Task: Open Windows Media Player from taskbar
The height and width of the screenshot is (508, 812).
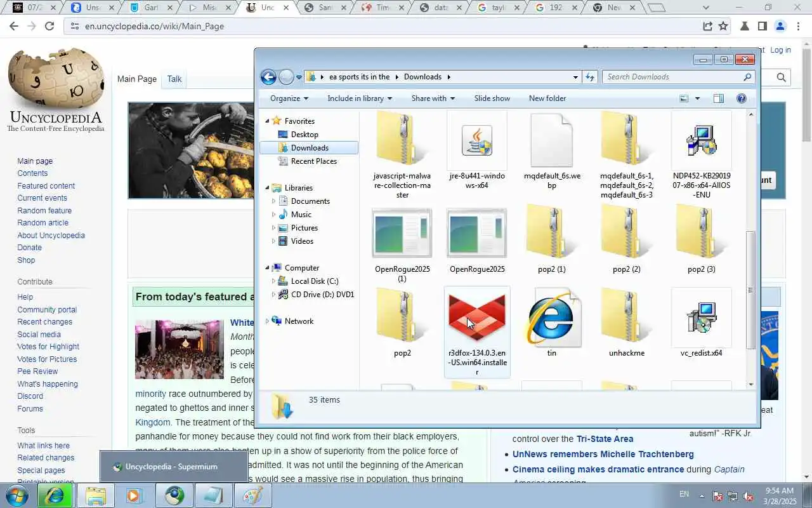Action: (x=134, y=495)
